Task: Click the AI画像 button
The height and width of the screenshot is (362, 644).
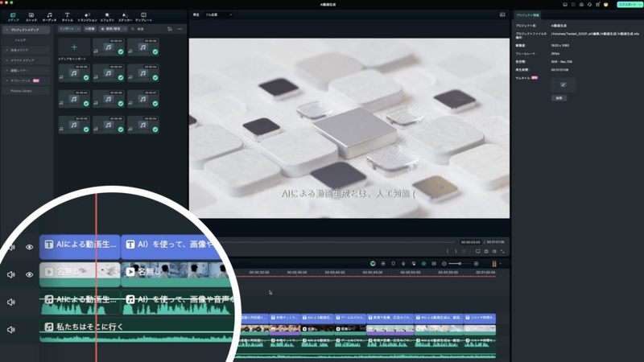Action: coord(90,29)
